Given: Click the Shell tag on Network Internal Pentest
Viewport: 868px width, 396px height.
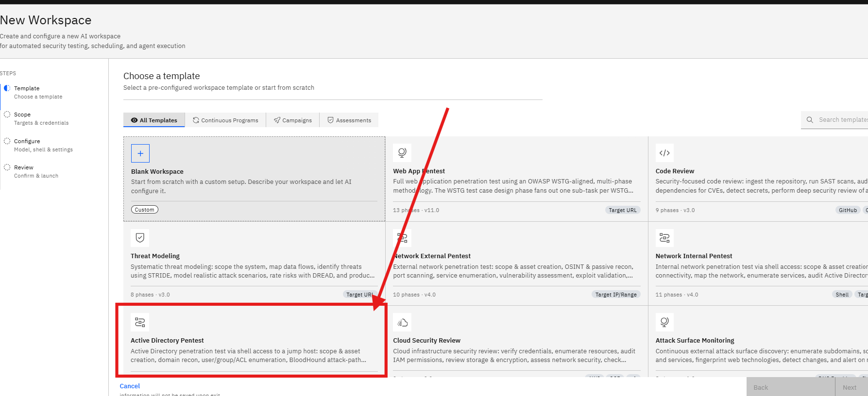Looking at the screenshot, I should point(842,295).
